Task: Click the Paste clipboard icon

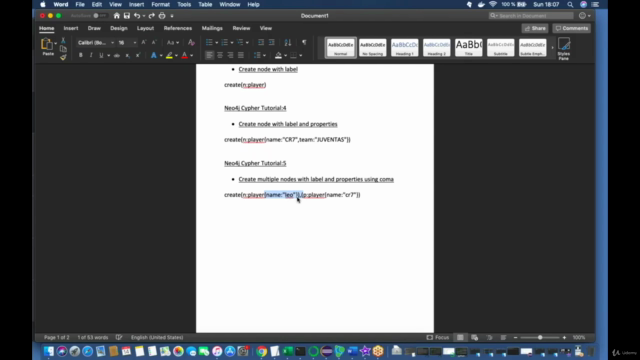Action: pos(47,44)
